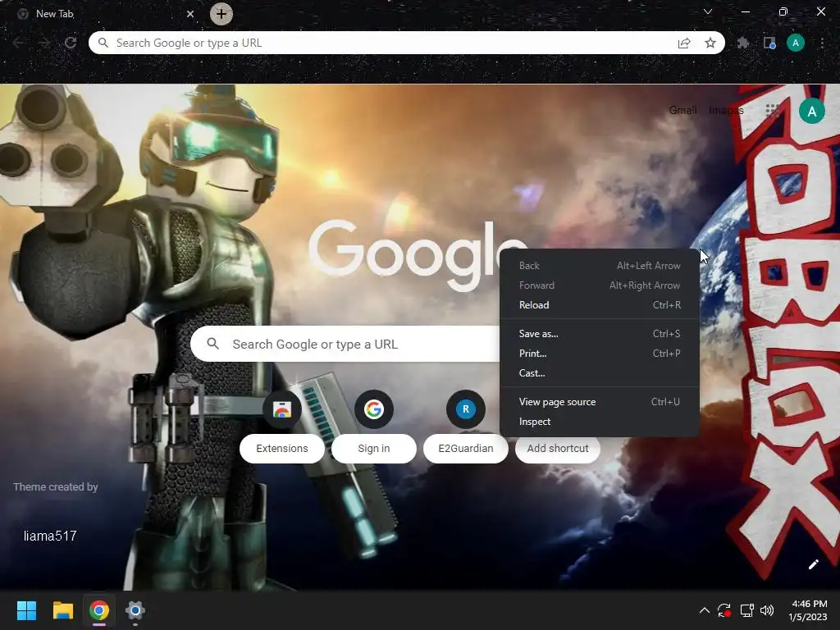The image size is (840, 630).
Task: Open Settings gear from taskbar
Action: click(x=135, y=610)
